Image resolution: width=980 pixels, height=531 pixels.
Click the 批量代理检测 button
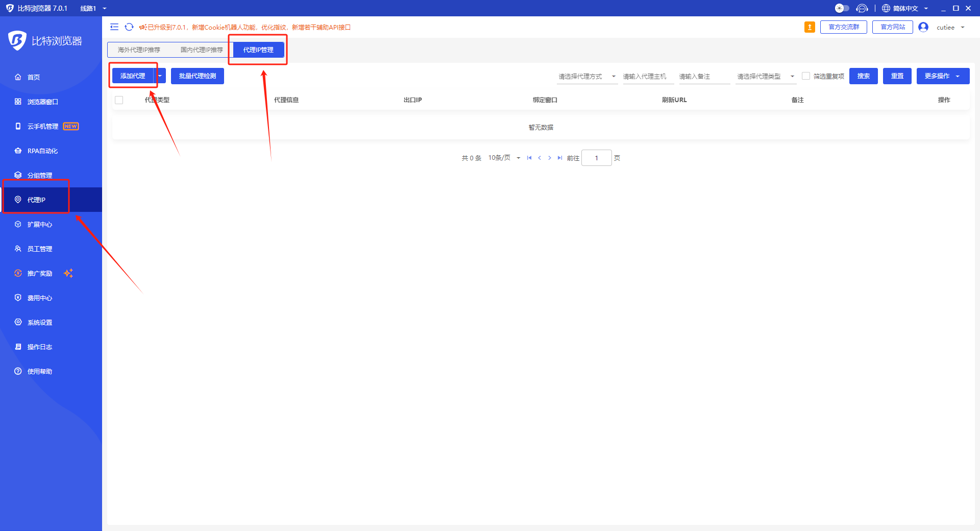(x=198, y=76)
